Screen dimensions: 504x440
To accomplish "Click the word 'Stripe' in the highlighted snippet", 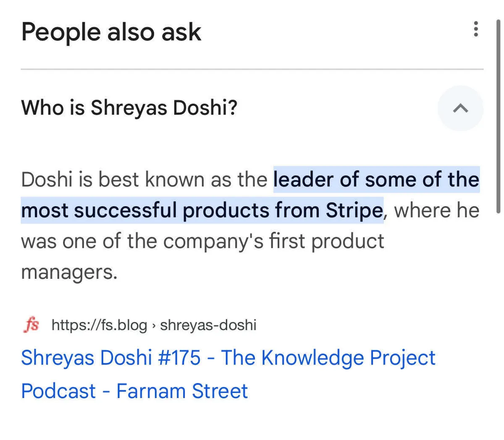I will click(354, 210).
